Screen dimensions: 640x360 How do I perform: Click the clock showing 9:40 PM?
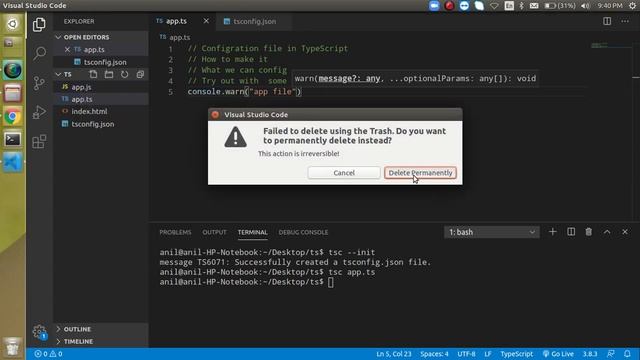pyautogui.click(x=610, y=6)
